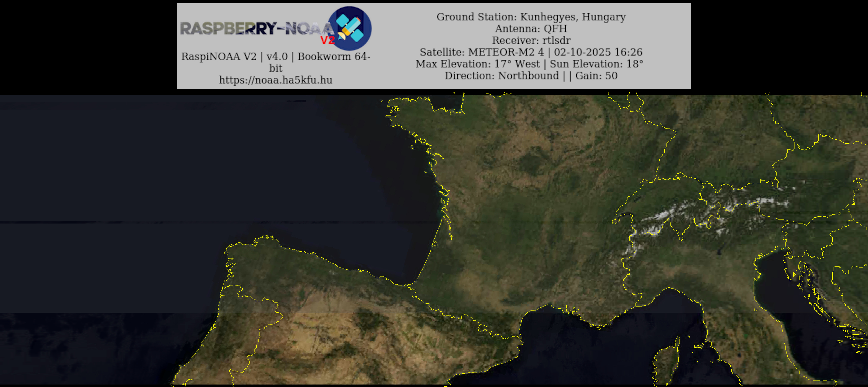This screenshot has width=868, height=387.
Task: Click the satellite logo icon
Action: tap(350, 28)
